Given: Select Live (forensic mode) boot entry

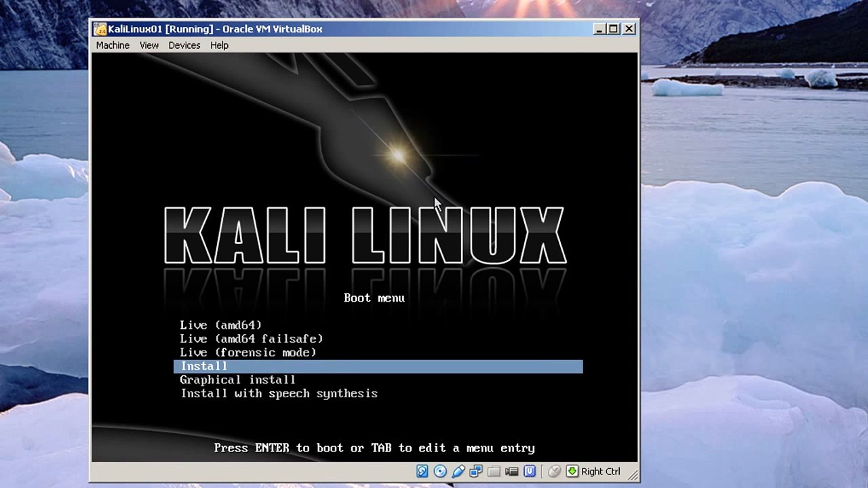Looking at the screenshot, I should click(248, 352).
